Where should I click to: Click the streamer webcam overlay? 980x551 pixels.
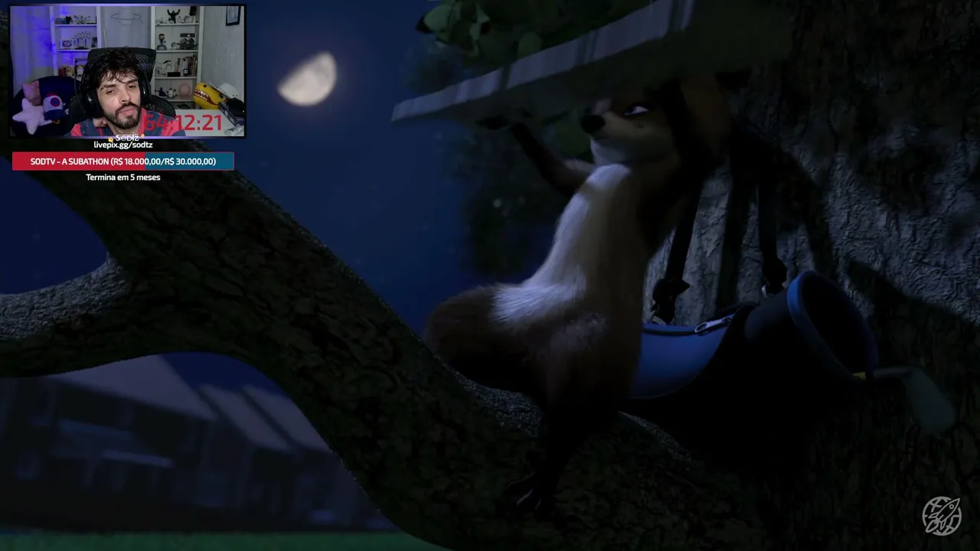tap(128, 71)
